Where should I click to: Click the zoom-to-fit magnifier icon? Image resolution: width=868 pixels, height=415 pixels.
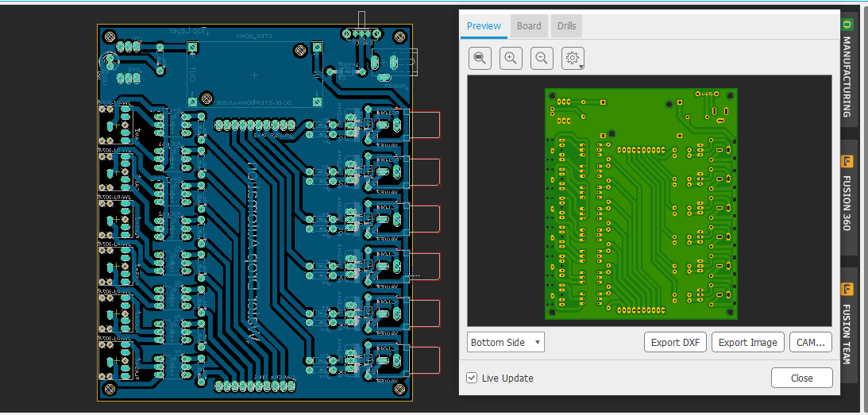pos(480,58)
